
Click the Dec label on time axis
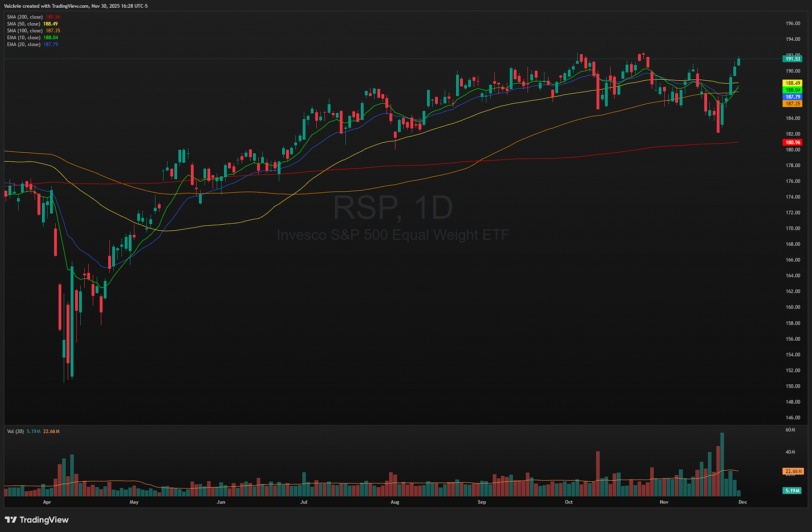pyautogui.click(x=743, y=502)
